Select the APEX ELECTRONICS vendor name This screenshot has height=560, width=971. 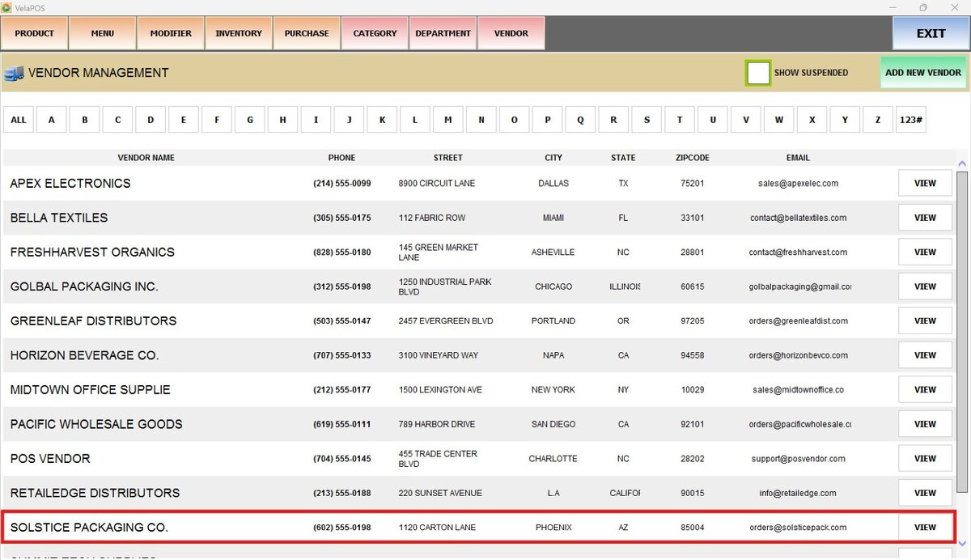[x=70, y=184]
